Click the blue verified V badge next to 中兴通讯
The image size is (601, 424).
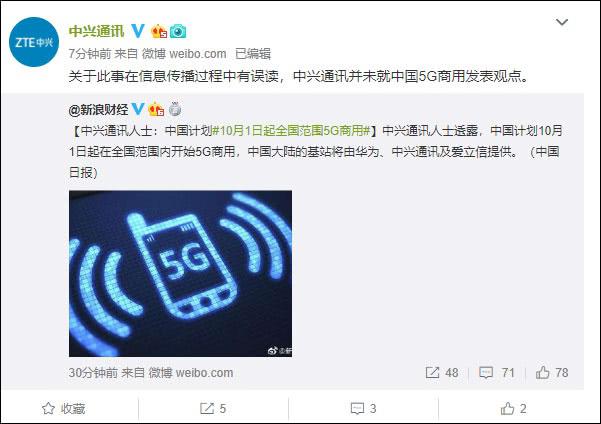point(138,31)
